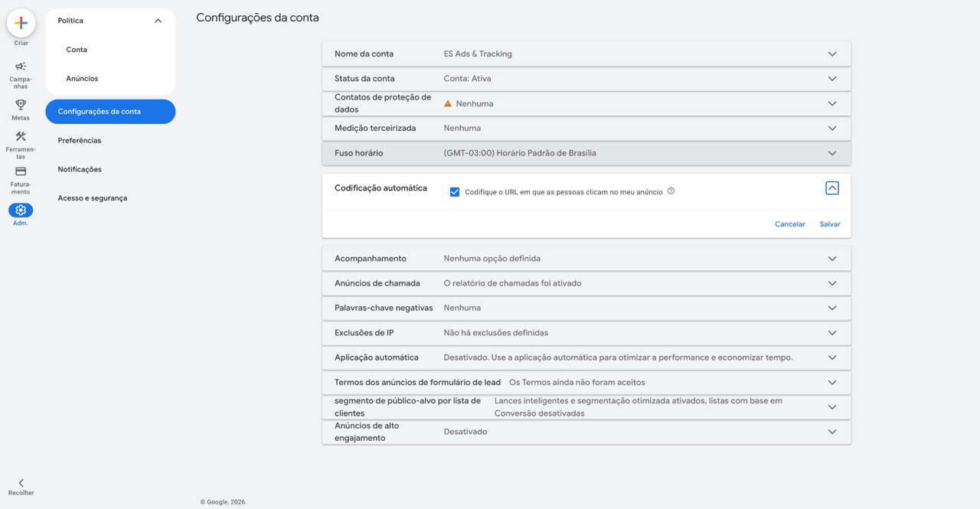Click the Conta: Ativa status text
The image size is (980, 509).
pos(468,79)
